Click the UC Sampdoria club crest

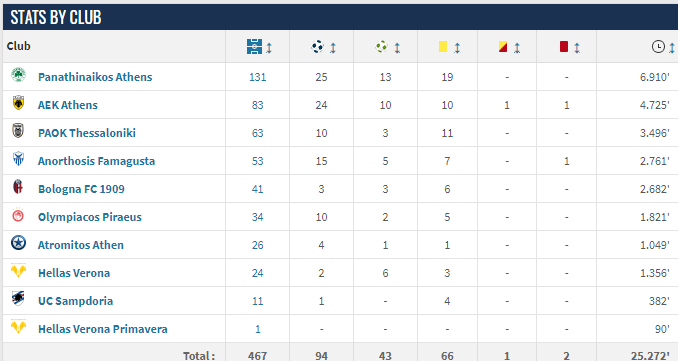[x=18, y=299]
